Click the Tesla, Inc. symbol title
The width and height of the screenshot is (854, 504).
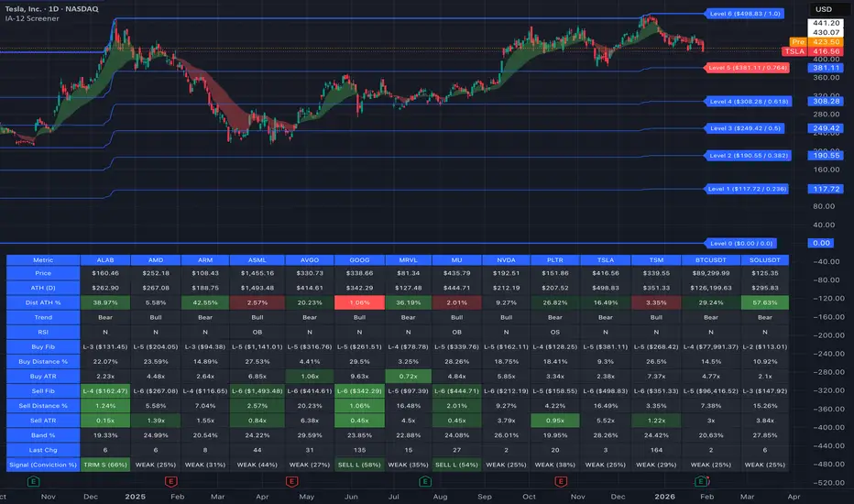tap(51, 9)
